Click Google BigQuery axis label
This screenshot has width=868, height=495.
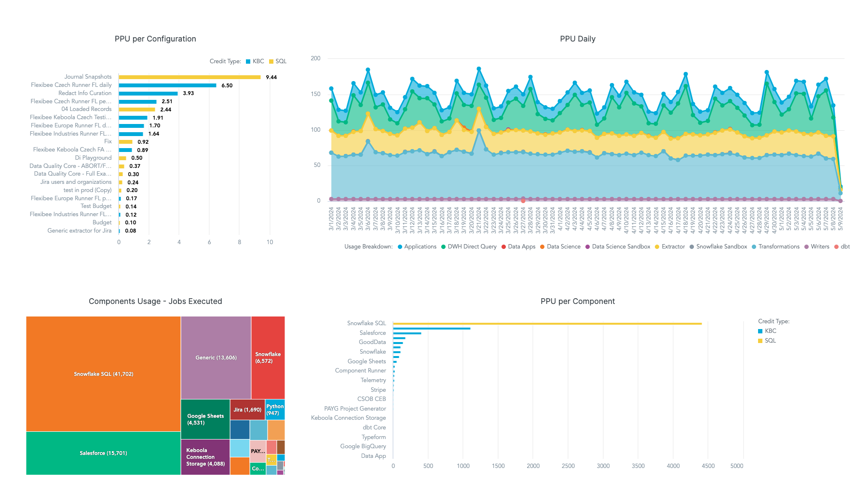click(363, 446)
